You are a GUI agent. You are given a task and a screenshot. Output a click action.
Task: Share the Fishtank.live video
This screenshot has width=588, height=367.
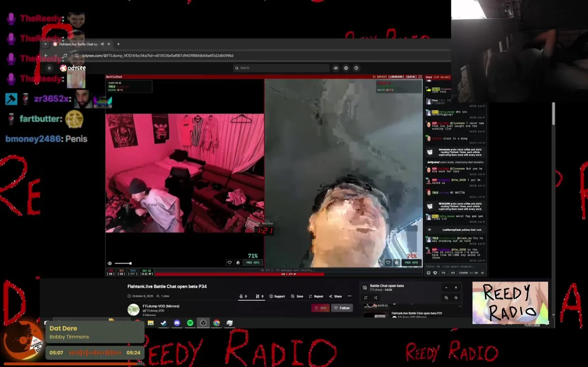[x=335, y=296]
